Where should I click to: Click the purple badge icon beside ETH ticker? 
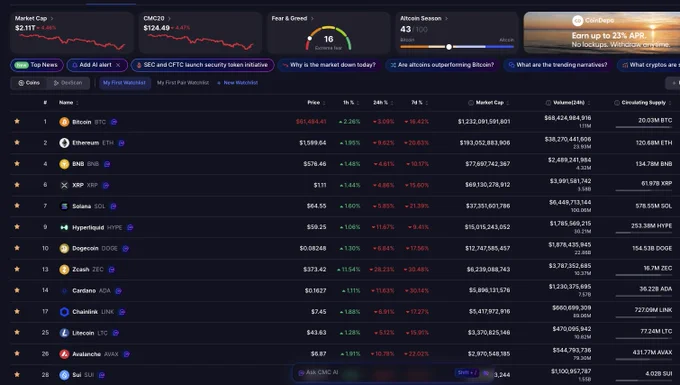[121, 143]
